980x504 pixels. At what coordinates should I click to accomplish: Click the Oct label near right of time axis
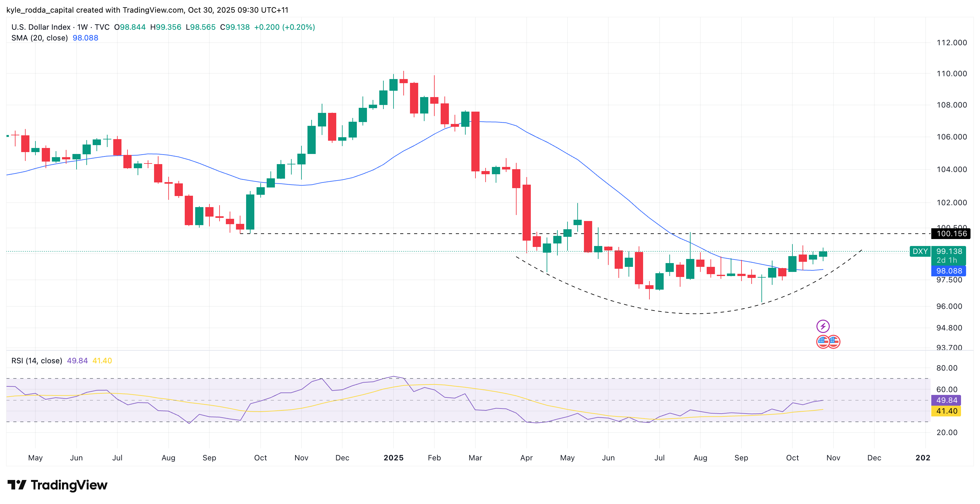pos(792,458)
